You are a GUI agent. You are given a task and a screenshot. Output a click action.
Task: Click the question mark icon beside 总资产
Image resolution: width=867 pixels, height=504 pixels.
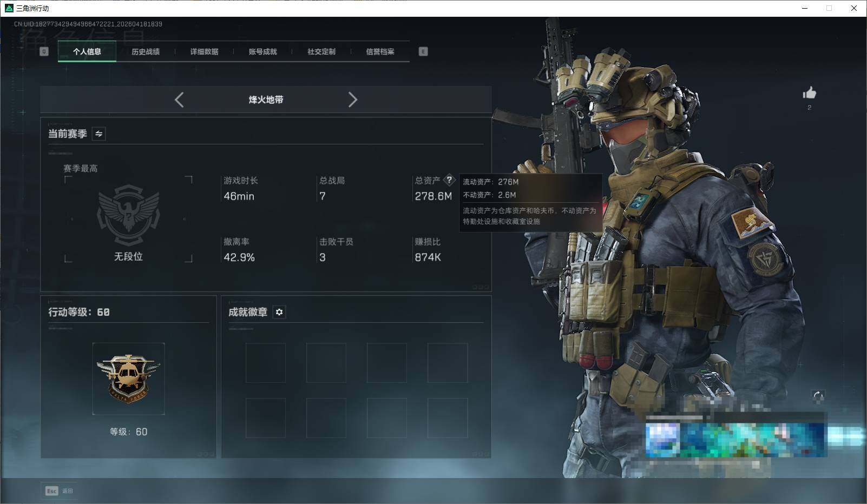click(x=450, y=181)
